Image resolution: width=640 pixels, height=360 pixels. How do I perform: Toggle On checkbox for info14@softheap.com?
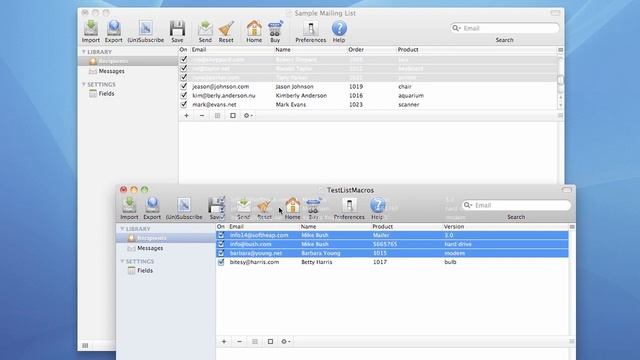point(221,235)
